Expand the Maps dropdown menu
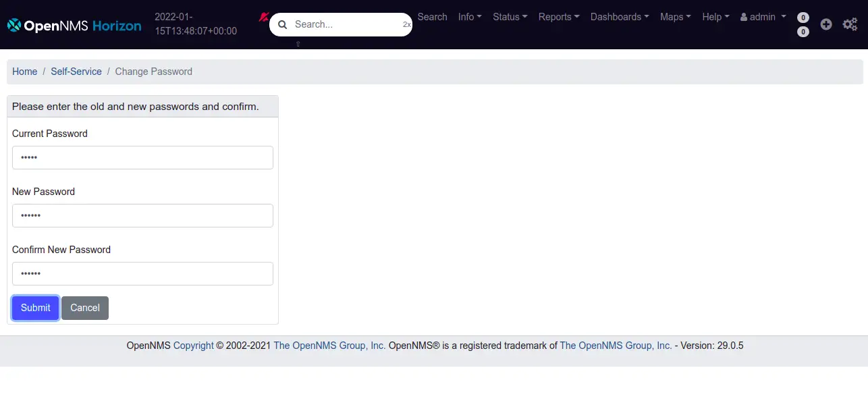Screen dimensions: 868x409 [x=676, y=17]
